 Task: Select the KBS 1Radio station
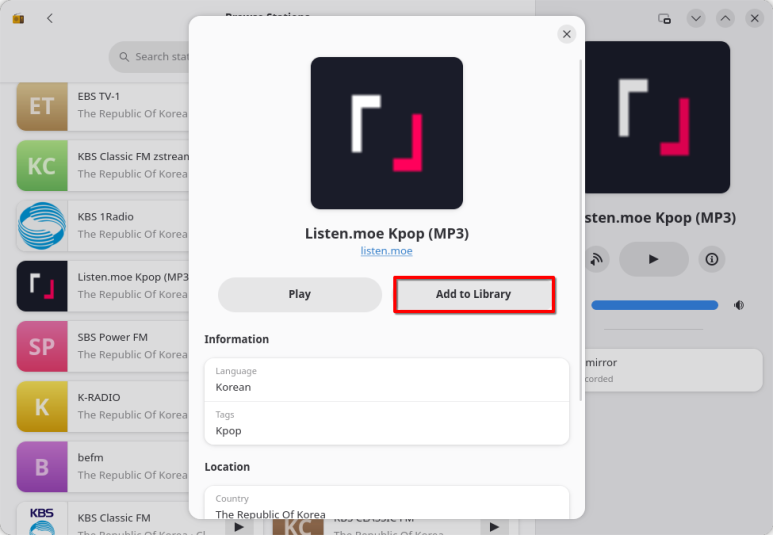103,226
